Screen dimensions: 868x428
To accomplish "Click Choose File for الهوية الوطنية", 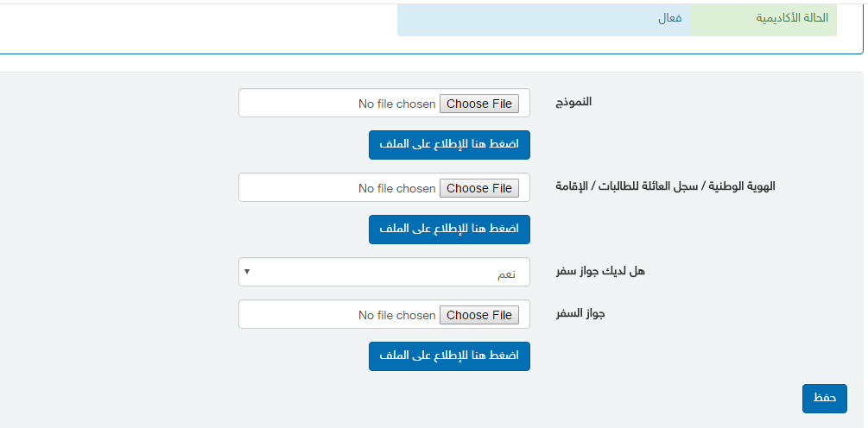I will coord(478,188).
